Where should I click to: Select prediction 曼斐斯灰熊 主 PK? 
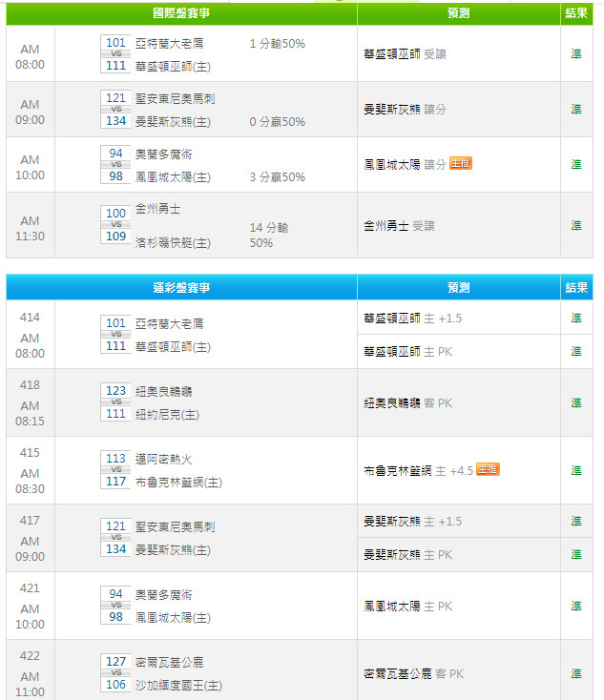click(407, 555)
